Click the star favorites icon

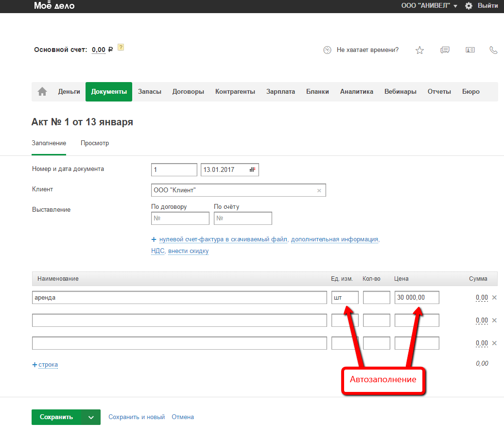click(x=419, y=50)
